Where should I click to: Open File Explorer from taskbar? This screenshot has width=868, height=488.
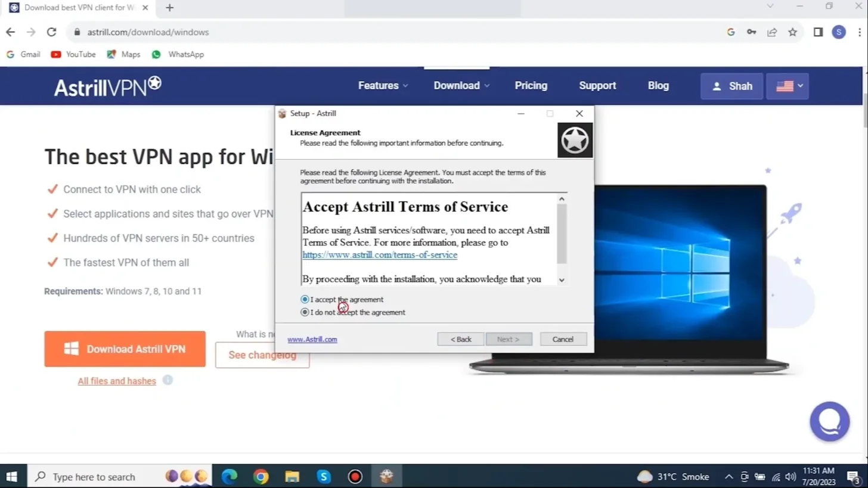(x=292, y=477)
